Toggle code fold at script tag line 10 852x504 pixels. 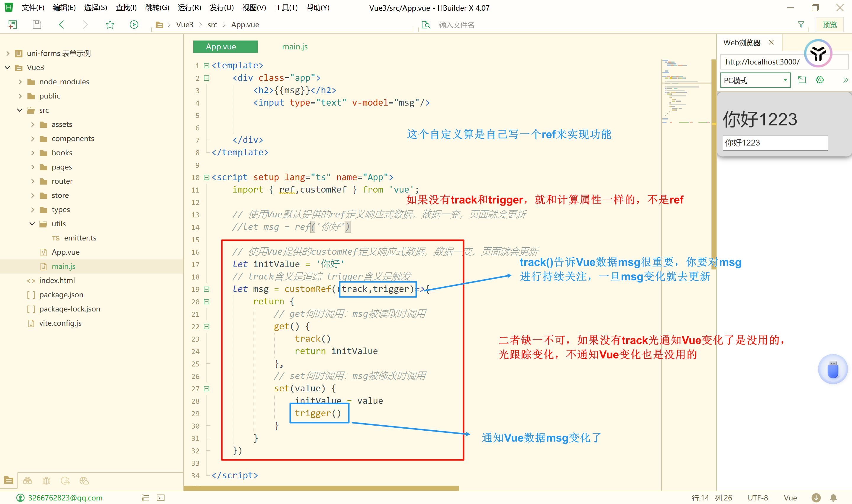click(206, 177)
